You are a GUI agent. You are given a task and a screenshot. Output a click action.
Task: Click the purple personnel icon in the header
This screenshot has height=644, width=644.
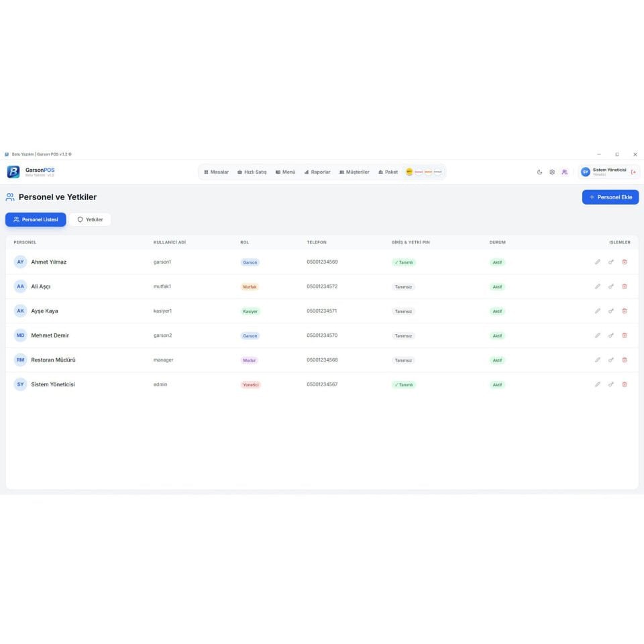(565, 172)
